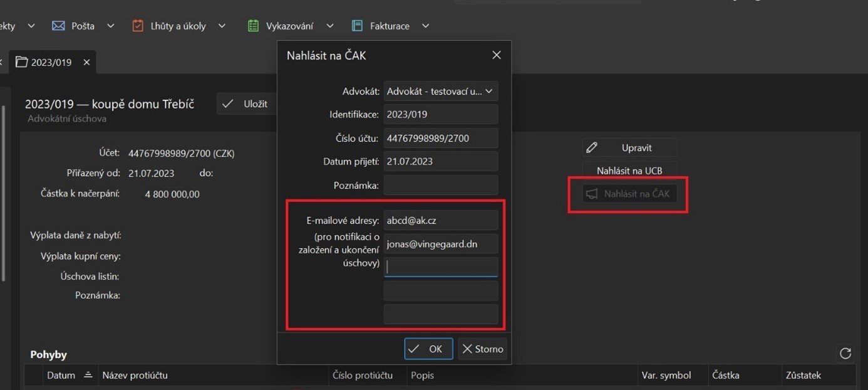
Task: Click the Upravit edit button
Action: coord(629,148)
